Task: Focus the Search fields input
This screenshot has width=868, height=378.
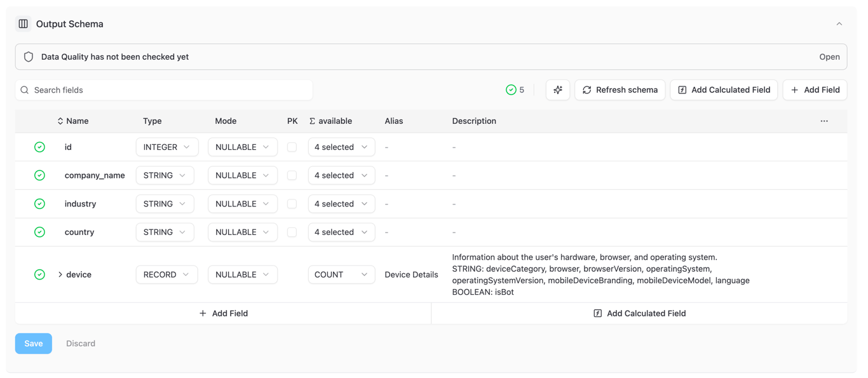Action: click(x=164, y=90)
